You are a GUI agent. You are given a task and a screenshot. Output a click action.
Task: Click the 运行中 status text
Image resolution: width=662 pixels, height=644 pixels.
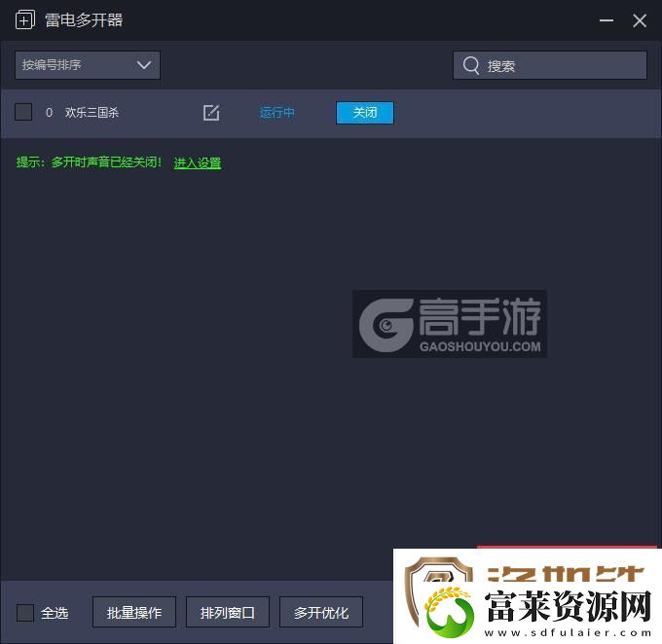(276, 113)
